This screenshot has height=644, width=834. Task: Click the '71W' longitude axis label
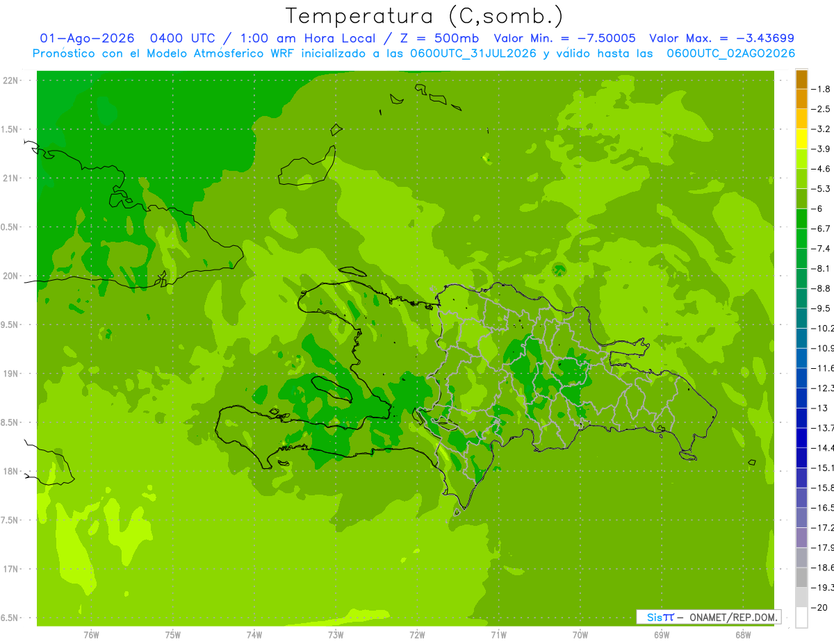coord(498,635)
